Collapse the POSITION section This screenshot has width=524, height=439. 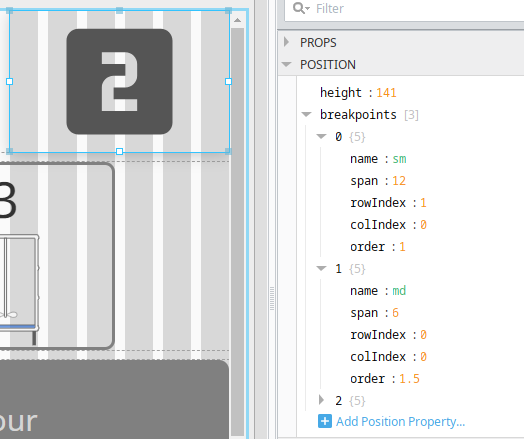pyautogui.click(x=286, y=64)
